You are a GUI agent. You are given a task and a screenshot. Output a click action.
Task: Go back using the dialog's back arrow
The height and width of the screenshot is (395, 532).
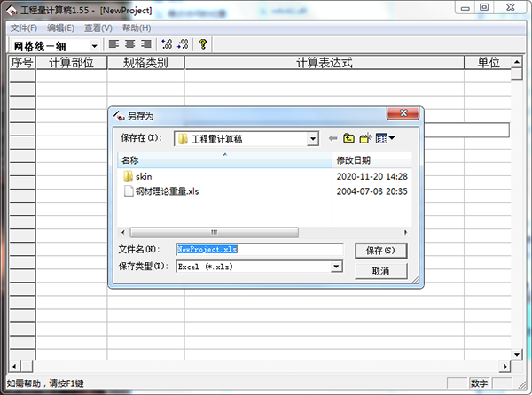coord(333,138)
